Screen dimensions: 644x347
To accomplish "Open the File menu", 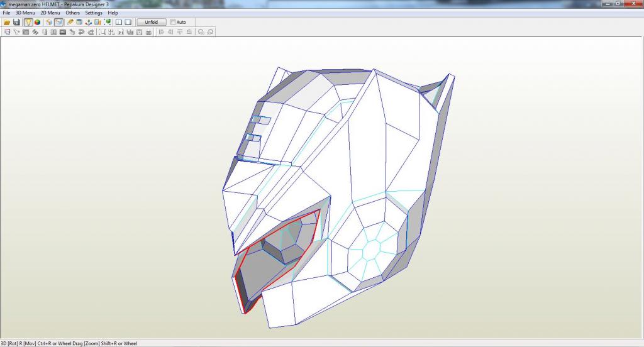I will coord(6,13).
